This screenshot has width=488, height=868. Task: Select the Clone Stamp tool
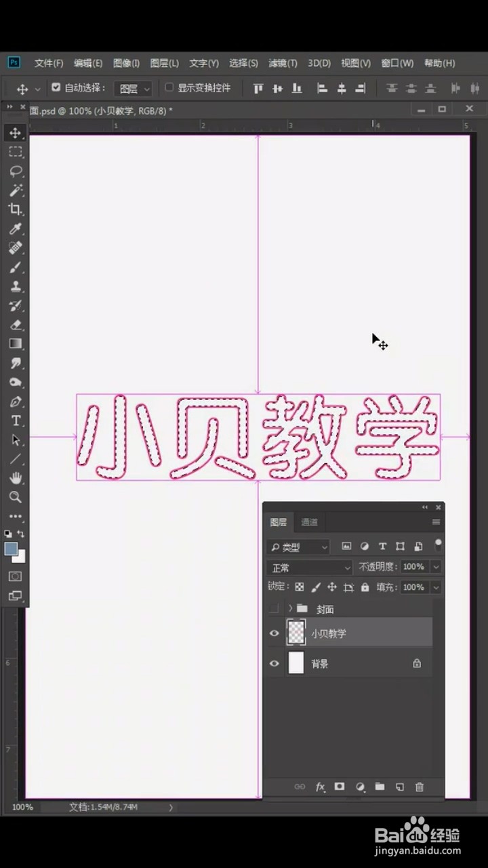point(16,286)
